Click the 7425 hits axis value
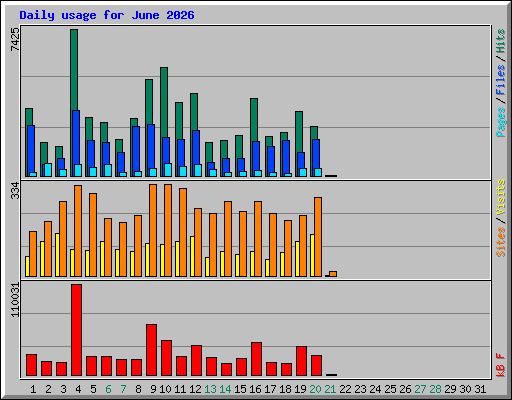512x400 pixels. coord(15,39)
